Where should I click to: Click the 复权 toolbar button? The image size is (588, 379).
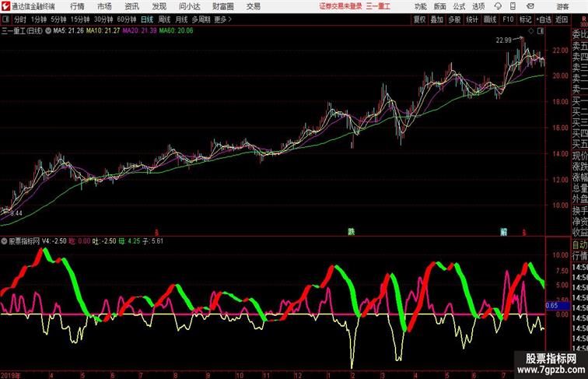420,19
